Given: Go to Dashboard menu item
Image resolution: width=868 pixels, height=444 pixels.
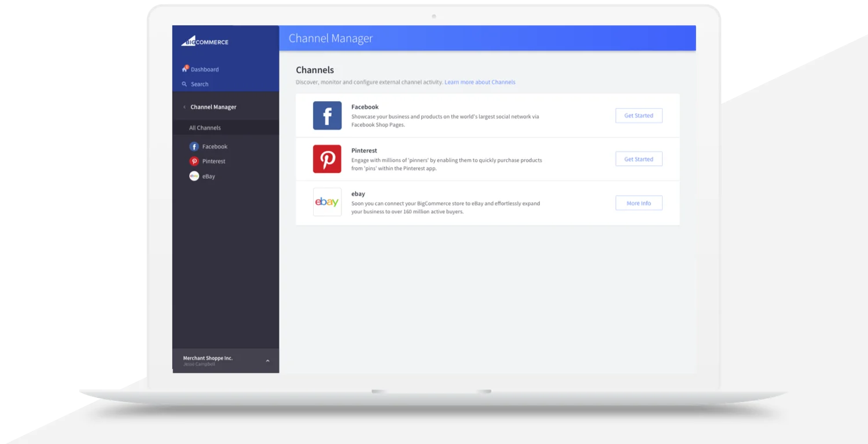Looking at the screenshot, I should coord(205,69).
